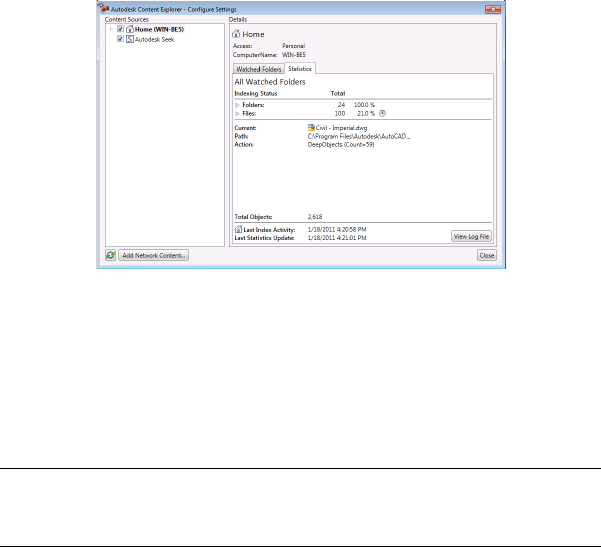Click the house icon next to Last Index Activity
The height and width of the screenshot is (547, 601).
238,230
